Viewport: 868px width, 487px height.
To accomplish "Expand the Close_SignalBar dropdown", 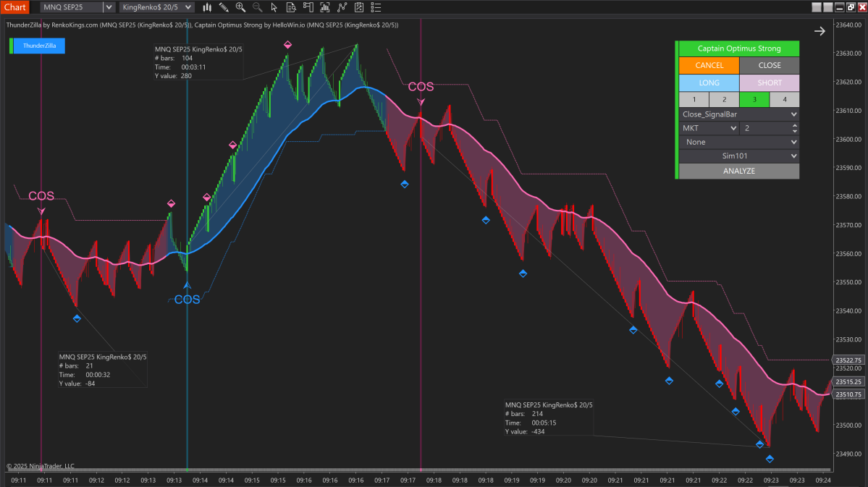I will [x=739, y=114].
